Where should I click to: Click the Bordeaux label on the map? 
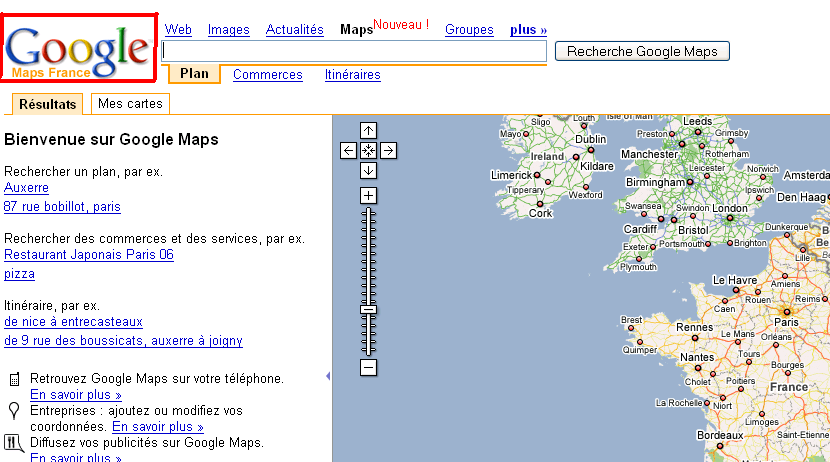tap(720, 436)
